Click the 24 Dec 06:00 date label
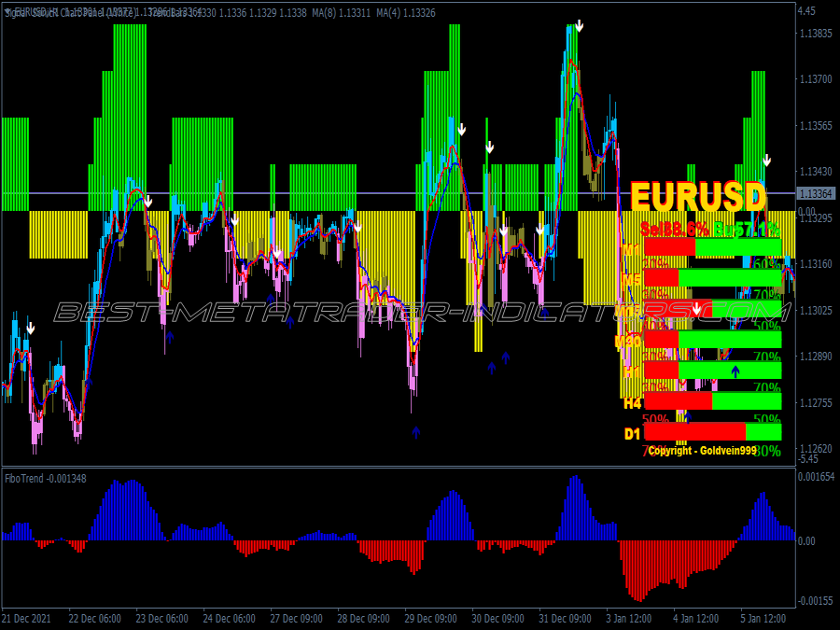 (x=230, y=619)
